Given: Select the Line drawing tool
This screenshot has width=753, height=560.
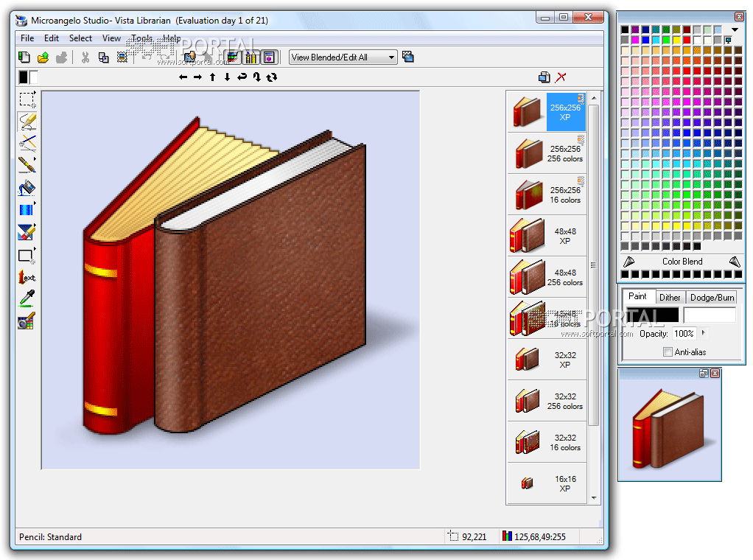Looking at the screenshot, I should pos(27,143).
